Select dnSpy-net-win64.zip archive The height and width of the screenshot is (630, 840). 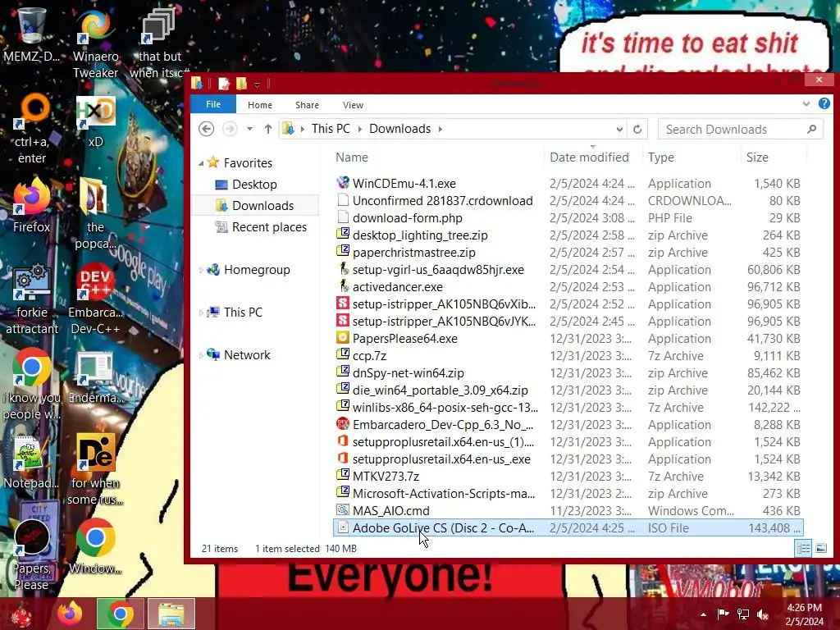pyautogui.click(x=568, y=373)
